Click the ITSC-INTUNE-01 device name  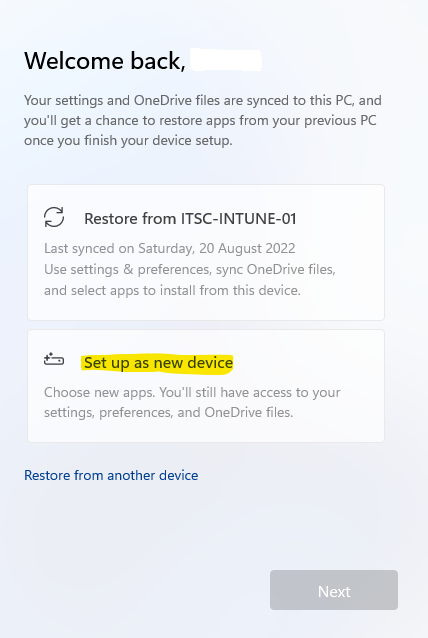click(238, 219)
